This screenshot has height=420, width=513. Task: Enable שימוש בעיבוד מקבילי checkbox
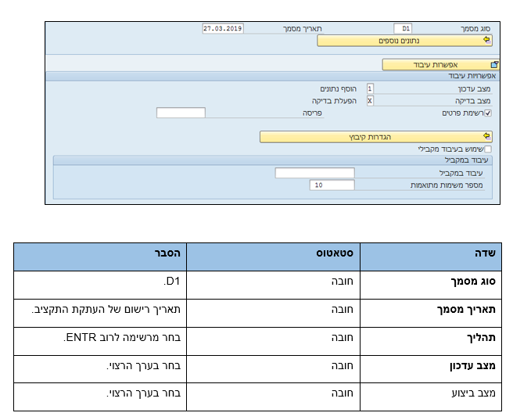pos(488,149)
